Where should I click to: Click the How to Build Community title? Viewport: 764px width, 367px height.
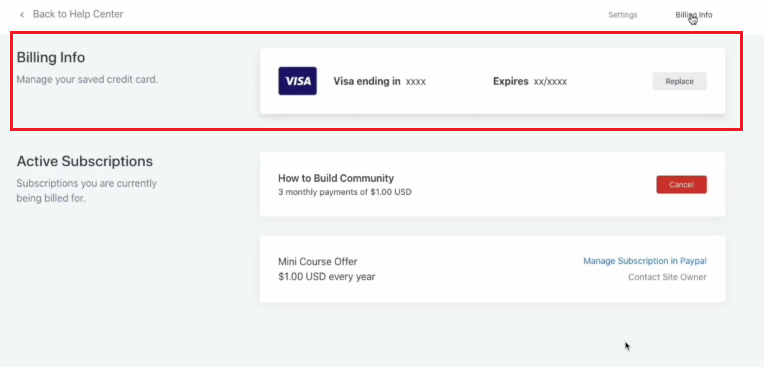[x=336, y=178]
